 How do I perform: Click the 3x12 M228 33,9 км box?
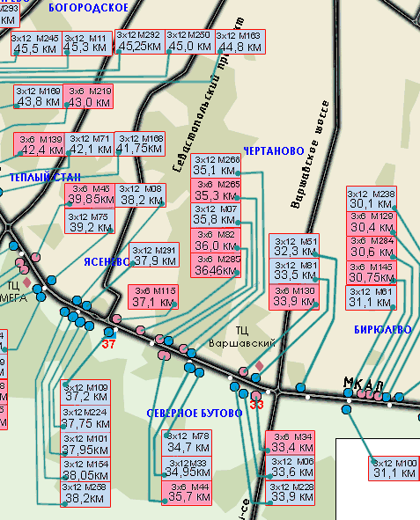tap(291, 493)
